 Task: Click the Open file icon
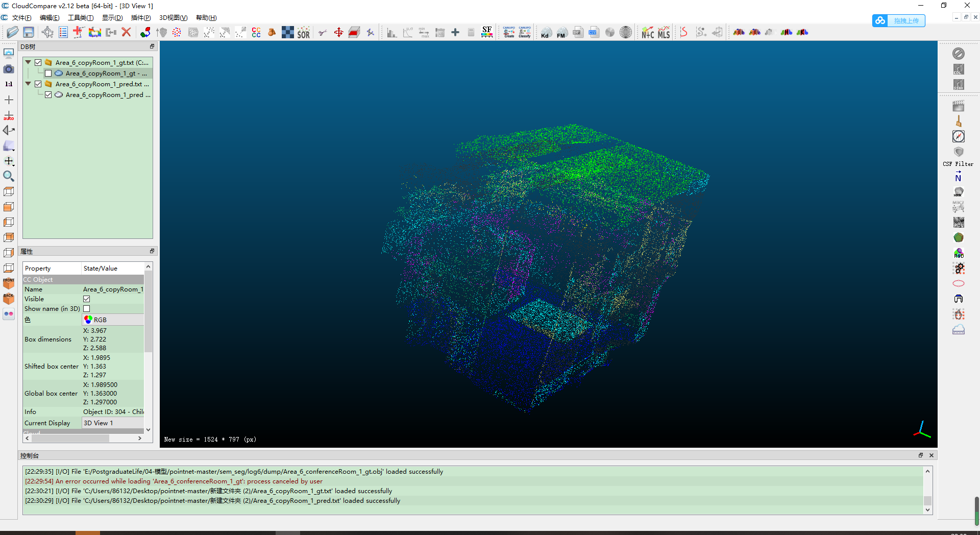click(13, 33)
